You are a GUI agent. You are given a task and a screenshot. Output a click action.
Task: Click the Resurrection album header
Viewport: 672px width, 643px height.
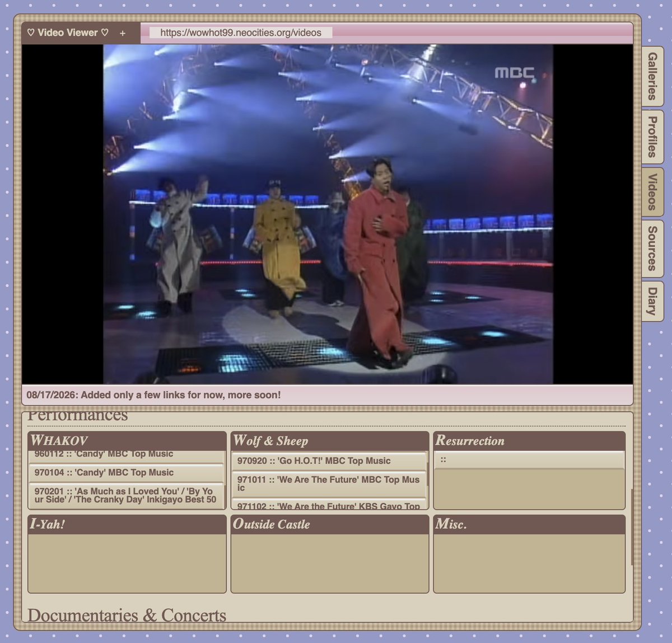pyautogui.click(x=529, y=440)
